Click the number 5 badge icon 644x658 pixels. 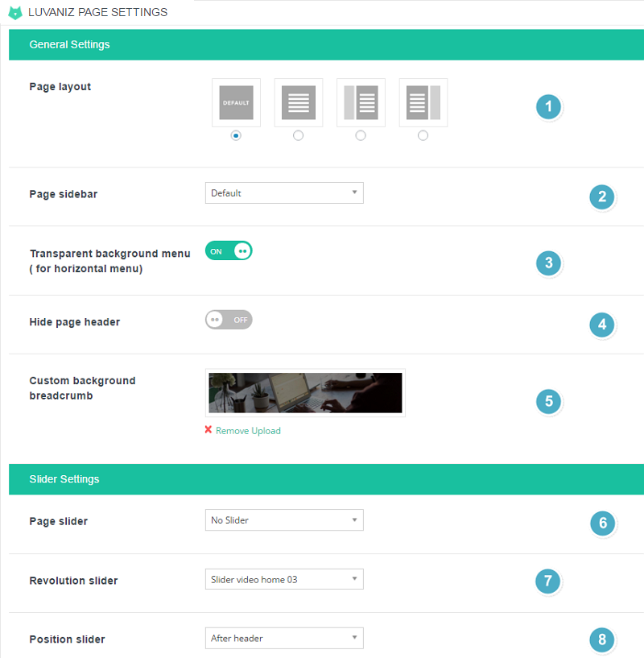point(548,401)
